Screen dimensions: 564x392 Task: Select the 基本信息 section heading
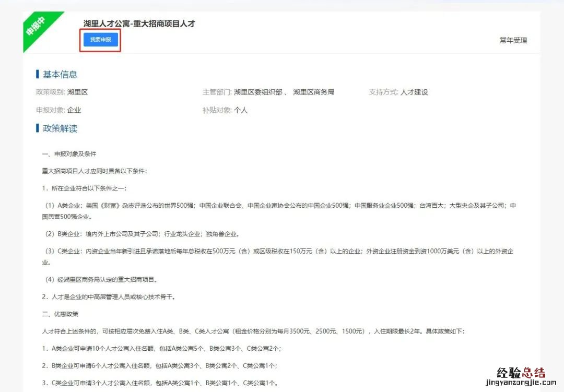click(x=60, y=74)
